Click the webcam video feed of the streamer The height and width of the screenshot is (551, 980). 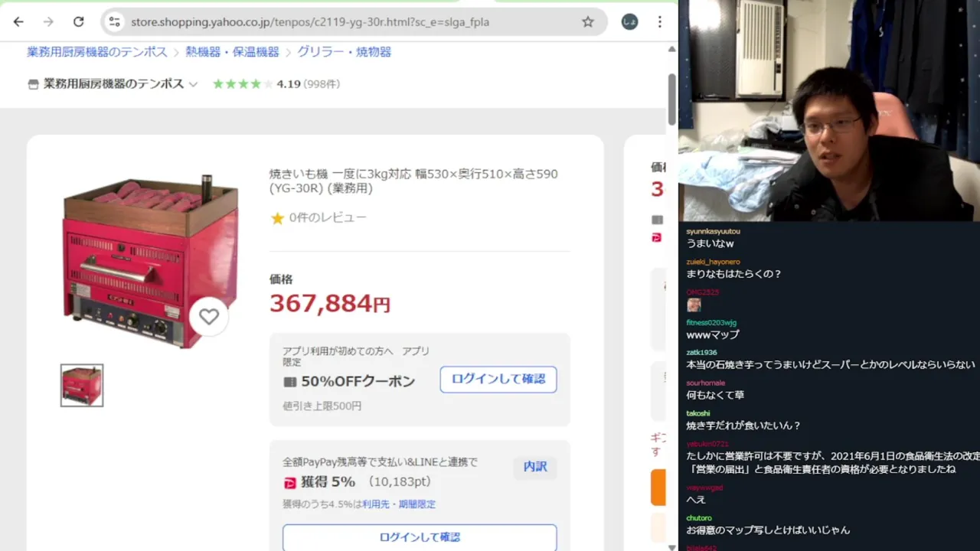click(829, 111)
